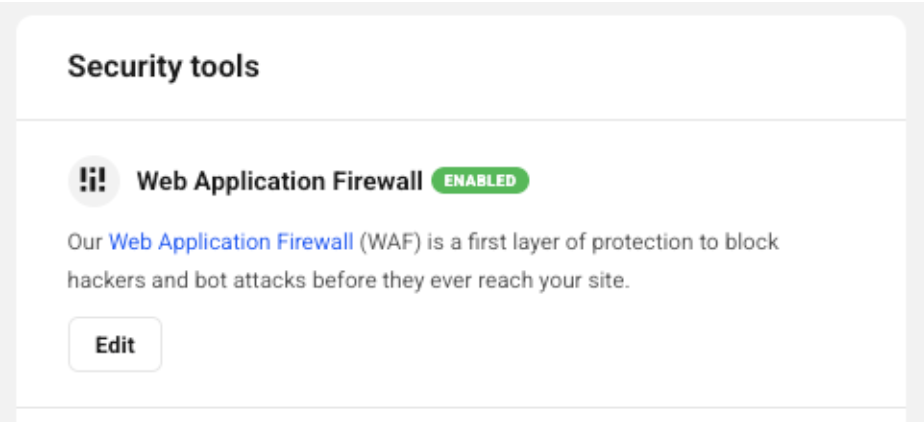The width and height of the screenshot is (924, 428).
Task: Click the word 'tools' in the heading
Action: pos(224,67)
